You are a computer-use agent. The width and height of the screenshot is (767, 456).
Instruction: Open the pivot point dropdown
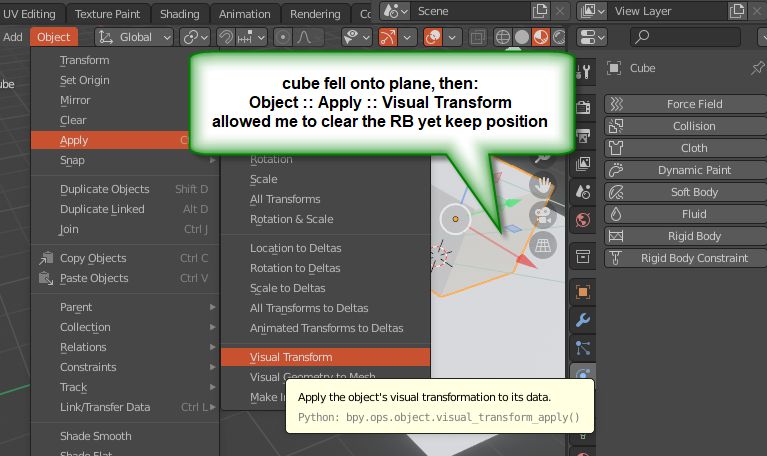click(x=195, y=37)
